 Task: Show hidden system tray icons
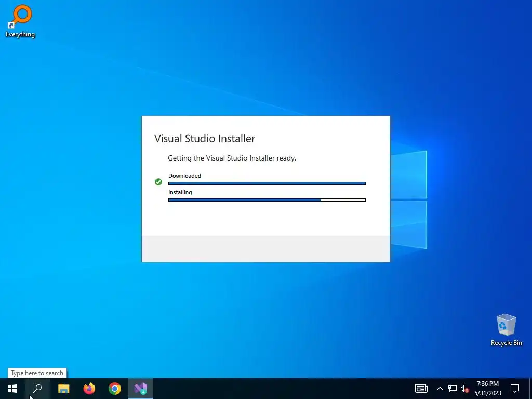[x=440, y=389]
